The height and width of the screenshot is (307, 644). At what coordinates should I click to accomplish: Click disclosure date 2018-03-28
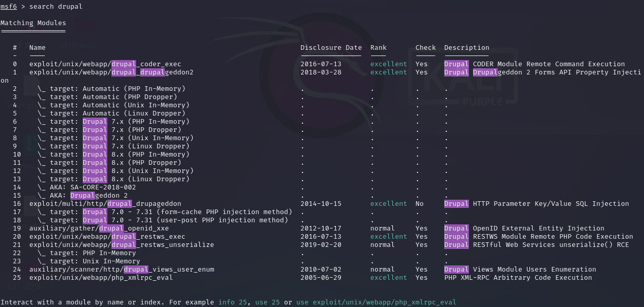tap(321, 72)
